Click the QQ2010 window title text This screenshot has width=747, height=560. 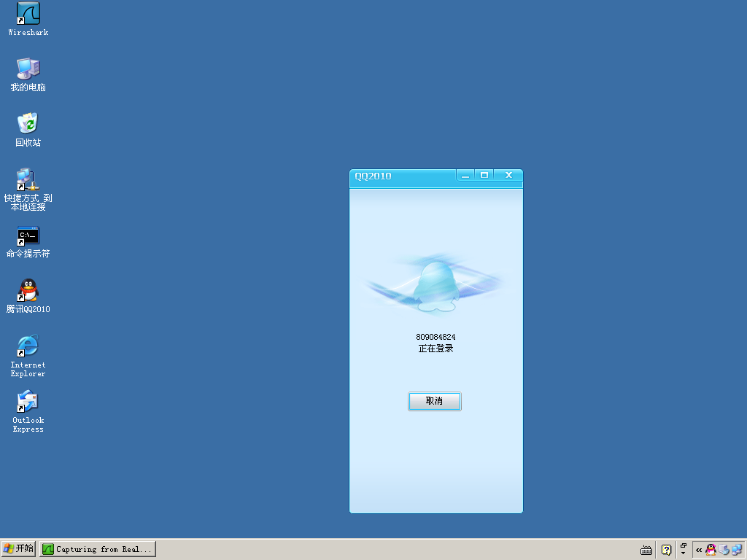[373, 176]
